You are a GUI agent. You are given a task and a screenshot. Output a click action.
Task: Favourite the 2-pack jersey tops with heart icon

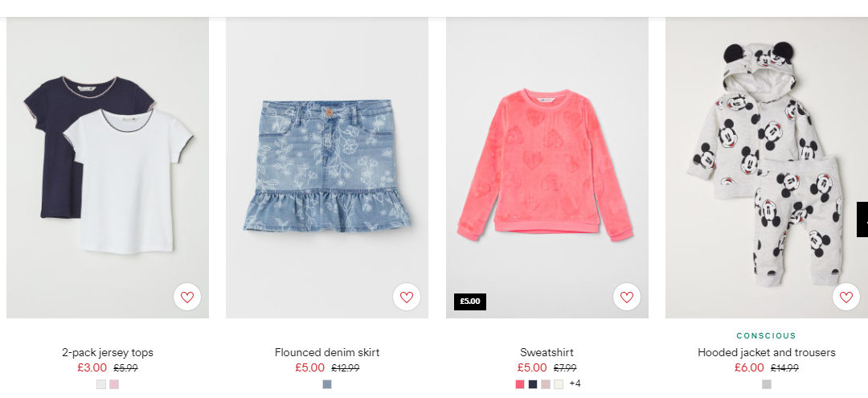(x=187, y=297)
